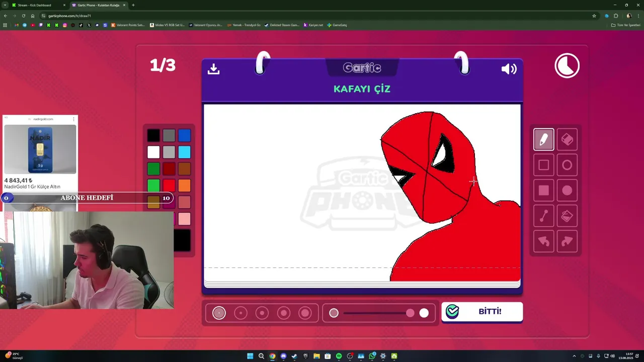Pick the dark gray color swatch

tap(169, 135)
